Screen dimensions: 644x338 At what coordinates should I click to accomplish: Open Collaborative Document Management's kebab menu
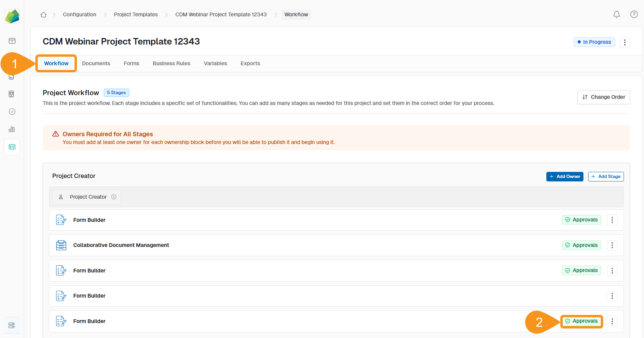(612, 245)
